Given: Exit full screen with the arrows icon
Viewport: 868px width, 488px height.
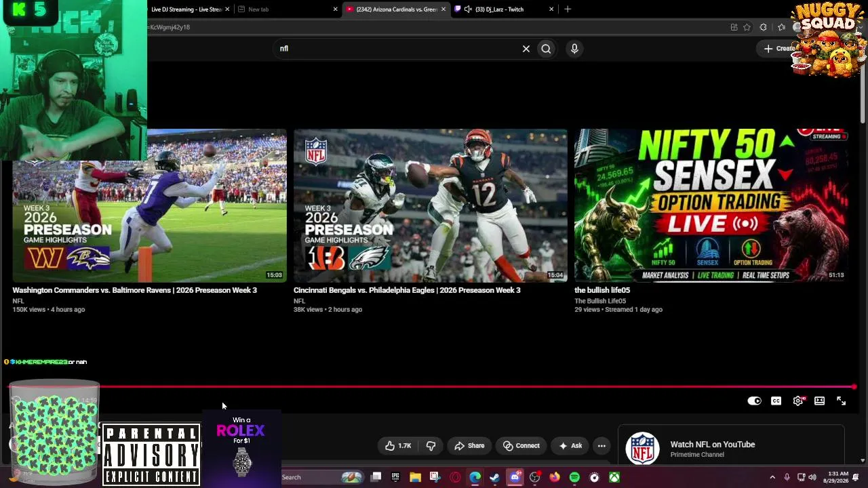Looking at the screenshot, I should pos(841,401).
